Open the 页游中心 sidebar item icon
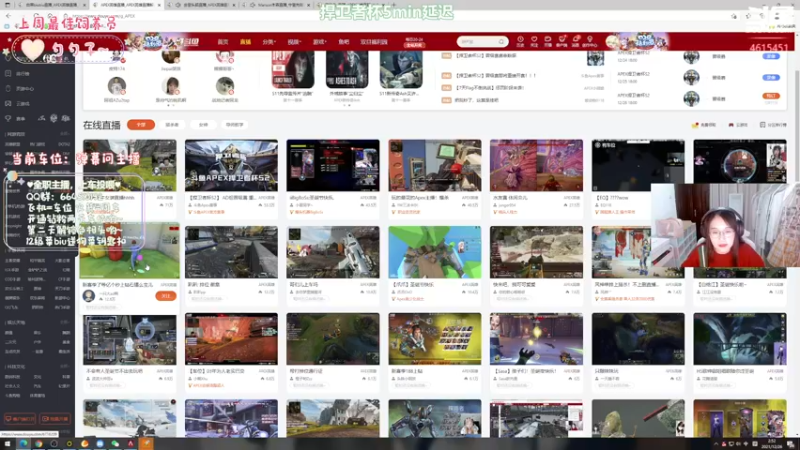 coord(8,88)
